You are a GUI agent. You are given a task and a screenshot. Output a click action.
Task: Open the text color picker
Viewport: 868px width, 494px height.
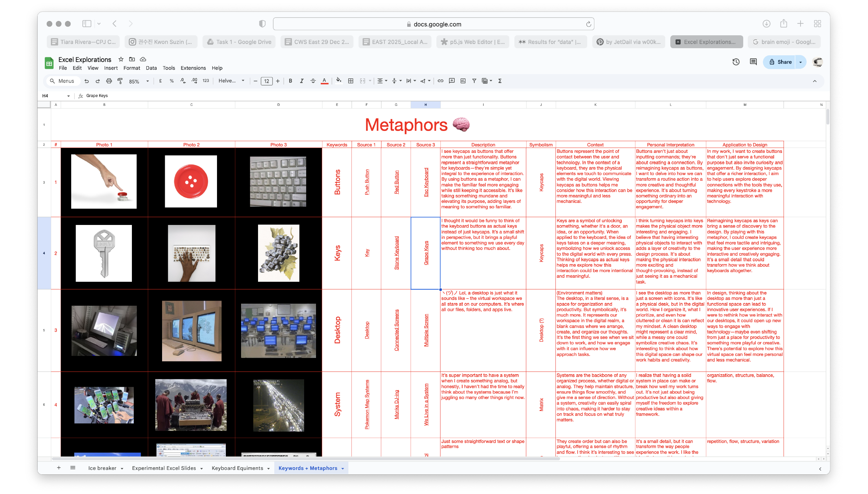pos(324,81)
